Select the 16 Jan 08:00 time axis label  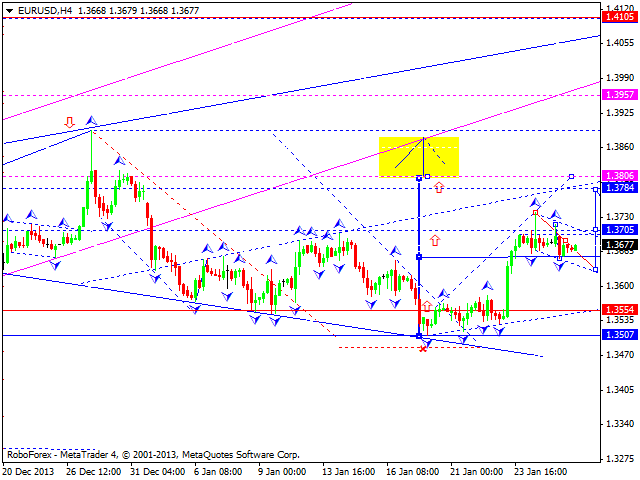[413, 472]
